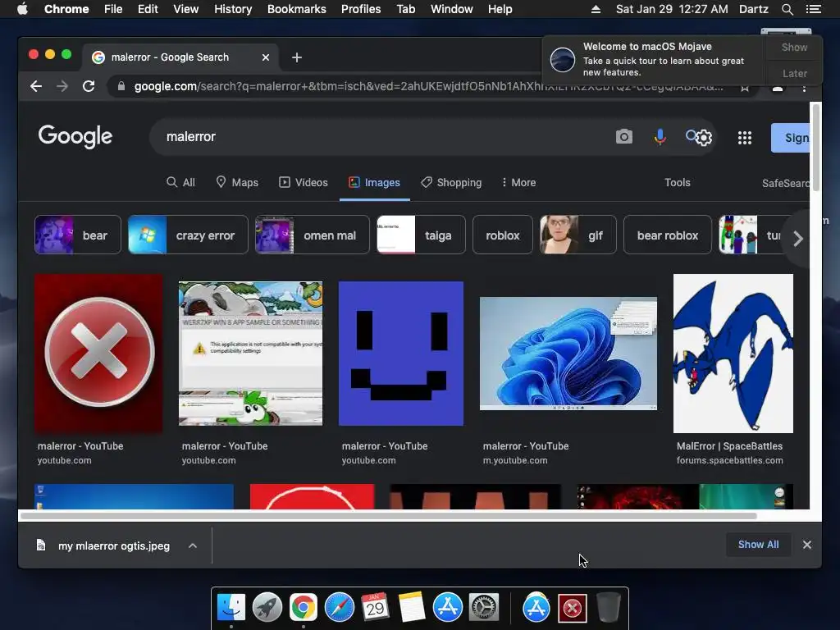840x630 pixels.
Task: Open Notes from the Dock
Action: point(412,608)
